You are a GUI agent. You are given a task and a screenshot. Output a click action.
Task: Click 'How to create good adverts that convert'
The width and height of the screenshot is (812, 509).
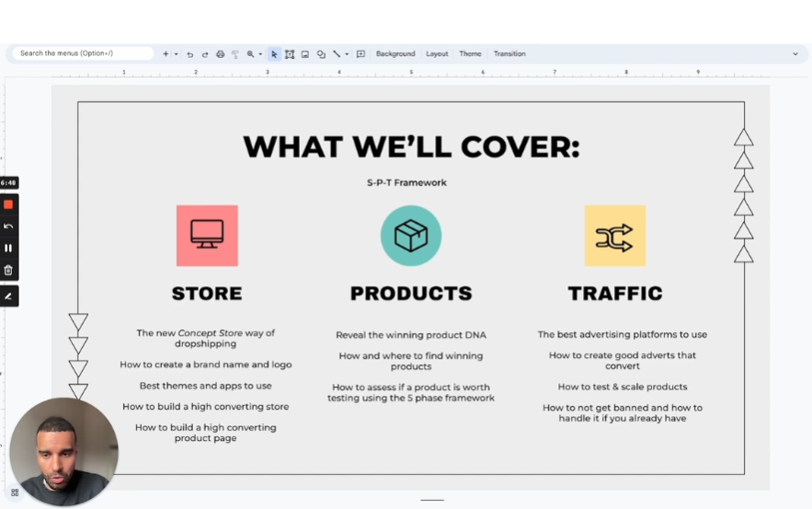pos(623,361)
